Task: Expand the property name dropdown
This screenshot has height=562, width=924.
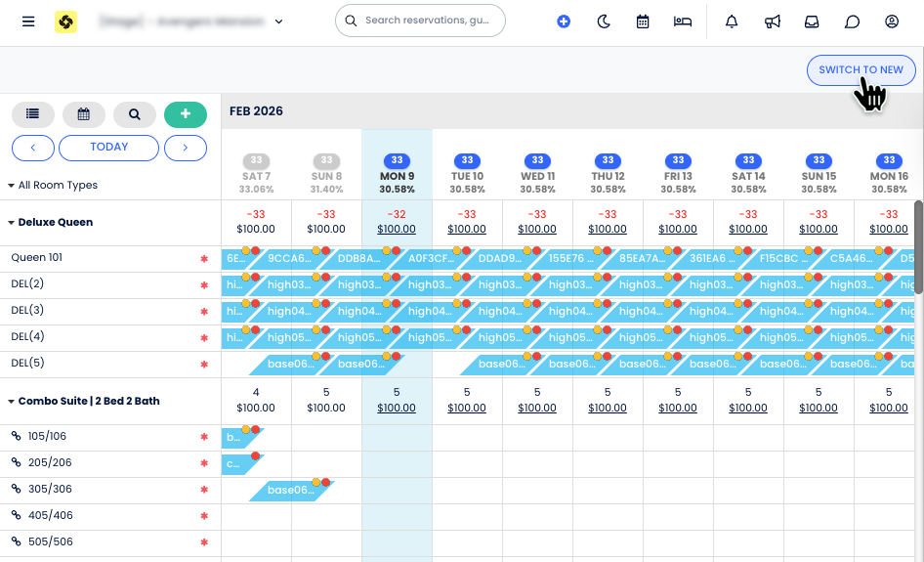Action: coord(279,22)
